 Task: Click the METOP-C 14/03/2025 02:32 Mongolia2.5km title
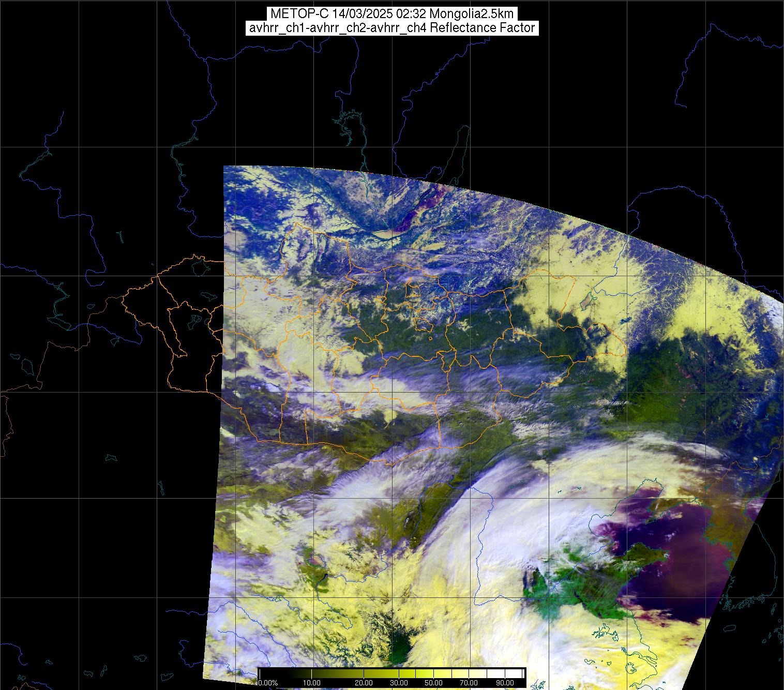click(x=392, y=14)
